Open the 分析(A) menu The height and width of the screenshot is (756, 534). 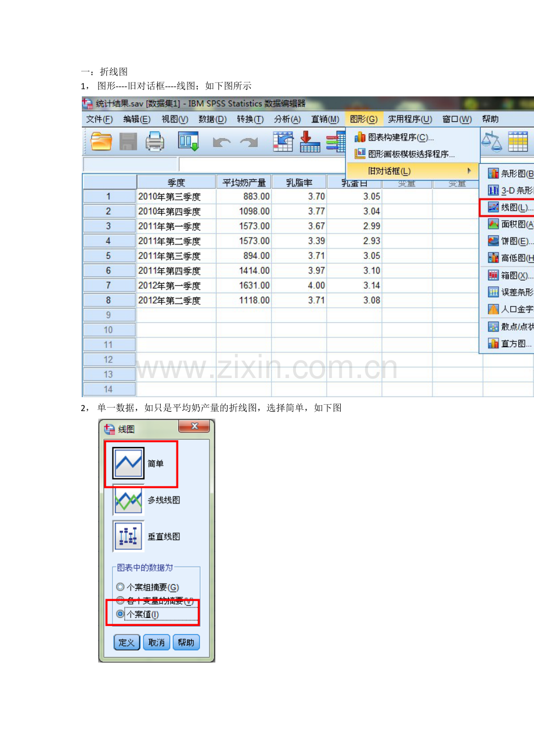[x=287, y=119]
